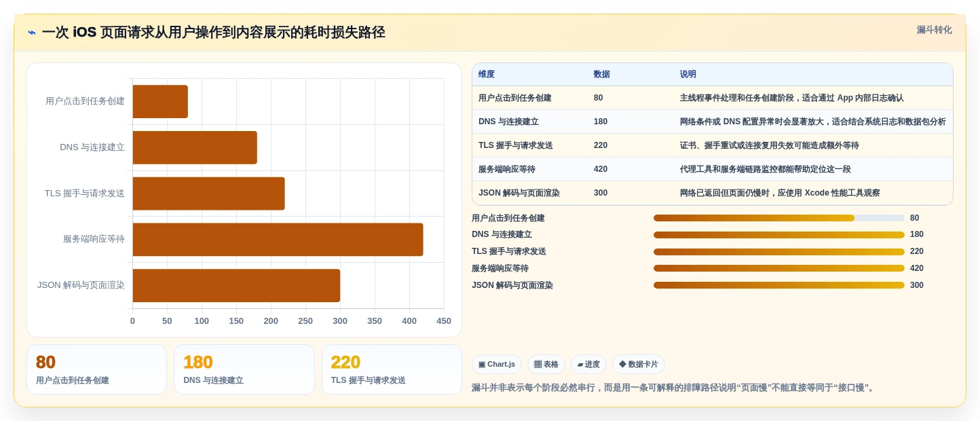Click the value 180 in the table
980x421 pixels.
(x=601, y=122)
